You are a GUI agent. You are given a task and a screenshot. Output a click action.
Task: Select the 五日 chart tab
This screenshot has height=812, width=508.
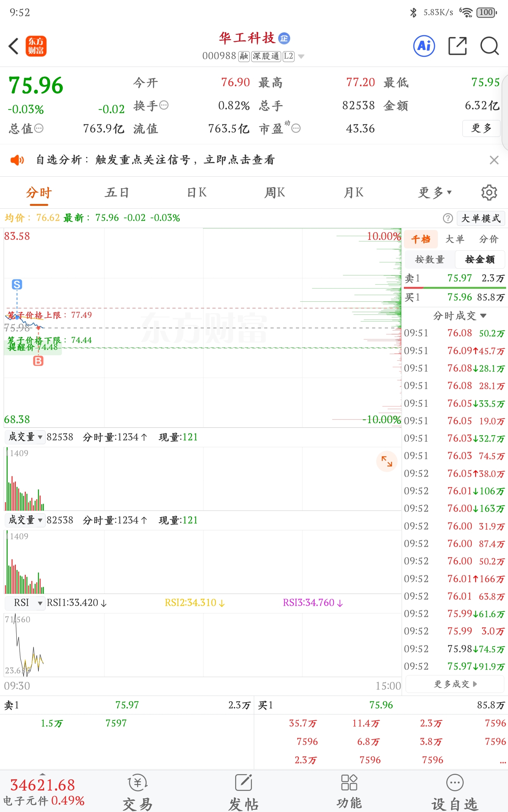pyautogui.click(x=117, y=193)
